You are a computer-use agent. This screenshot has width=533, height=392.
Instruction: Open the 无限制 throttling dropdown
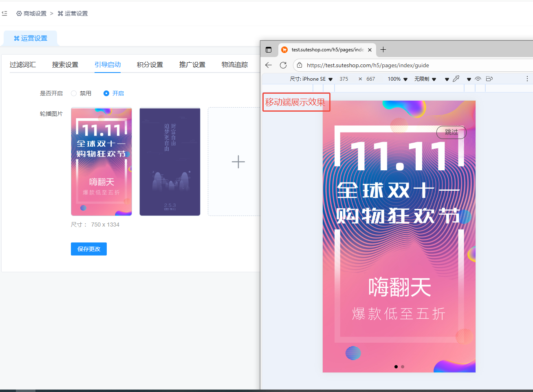(425, 79)
